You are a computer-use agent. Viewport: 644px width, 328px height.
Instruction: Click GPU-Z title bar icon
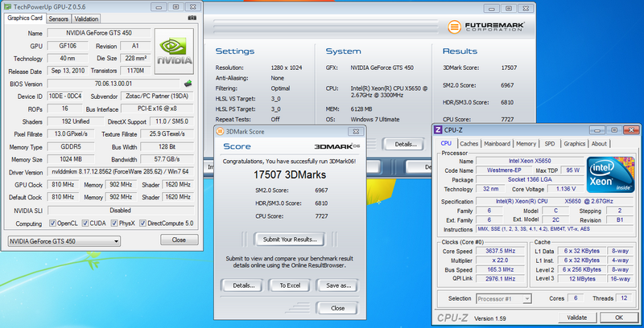click(7, 7)
